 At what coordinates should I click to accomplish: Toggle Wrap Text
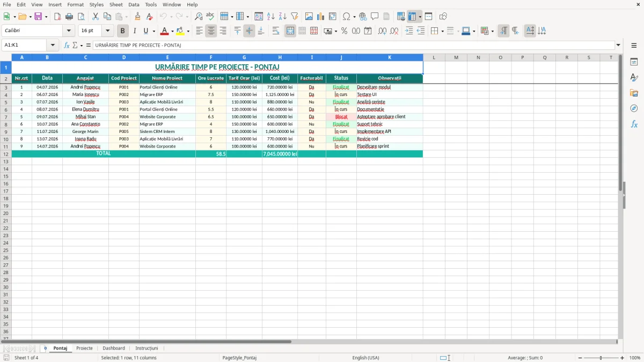(x=276, y=31)
